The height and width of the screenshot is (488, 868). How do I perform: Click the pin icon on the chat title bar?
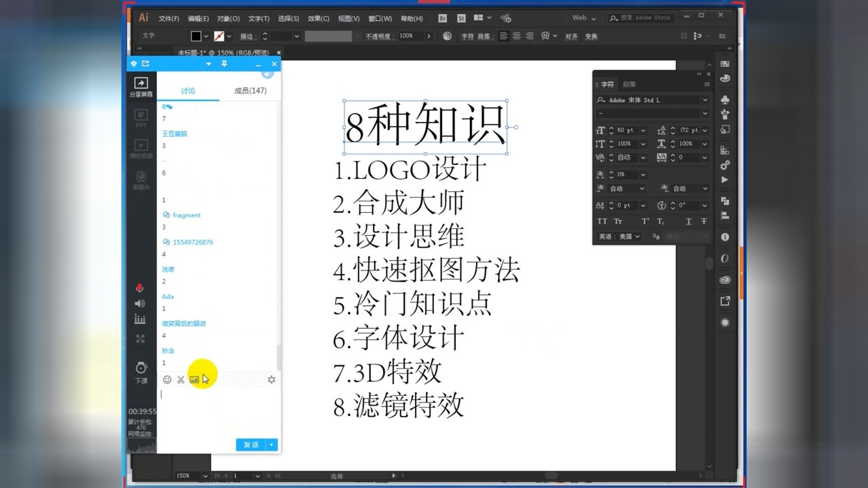click(x=224, y=64)
